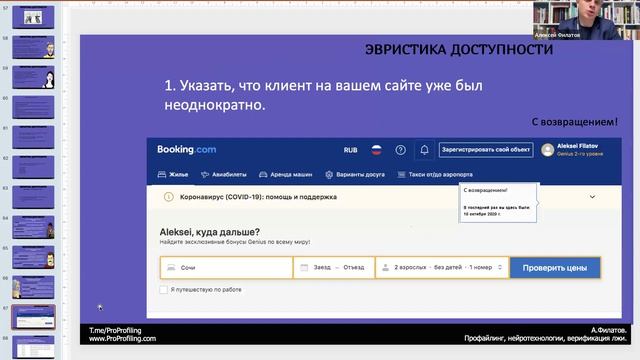
Task: Click 'Зарегистрировать свой объект' button
Action: tap(486, 150)
